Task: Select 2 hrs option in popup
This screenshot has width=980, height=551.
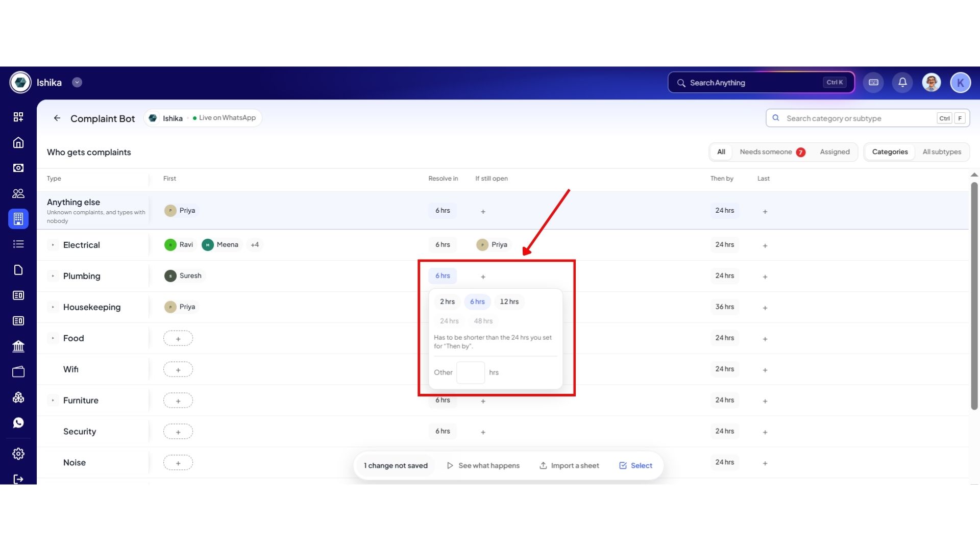Action: pyautogui.click(x=447, y=302)
